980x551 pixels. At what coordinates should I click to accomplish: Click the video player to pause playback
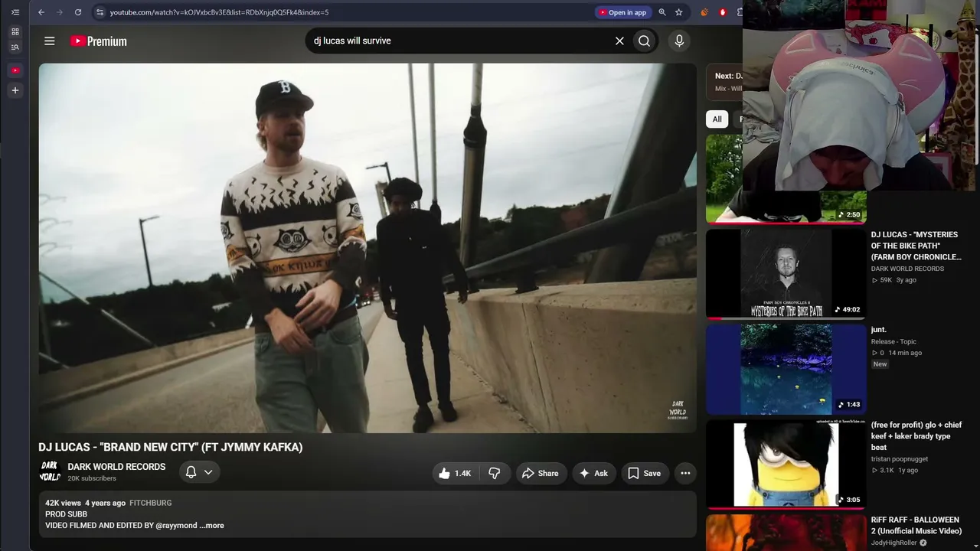coord(367,248)
